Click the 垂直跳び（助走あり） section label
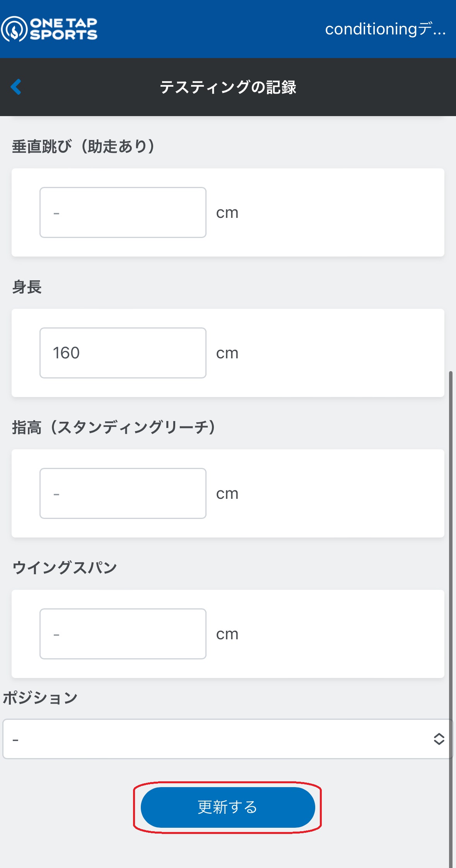The height and width of the screenshot is (868, 456). [x=84, y=146]
